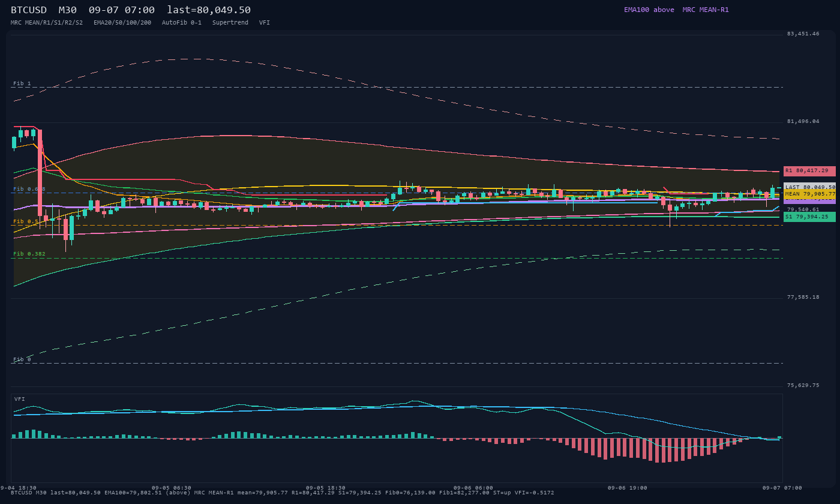Click the BTCUSD symbol in the title
The width and height of the screenshot is (840, 504).
point(29,10)
